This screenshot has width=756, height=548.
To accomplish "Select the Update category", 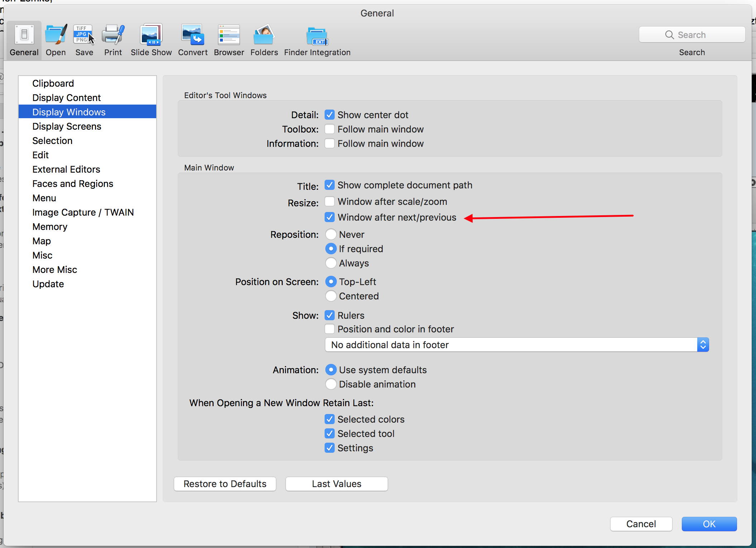I will pyautogui.click(x=87, y=284).
